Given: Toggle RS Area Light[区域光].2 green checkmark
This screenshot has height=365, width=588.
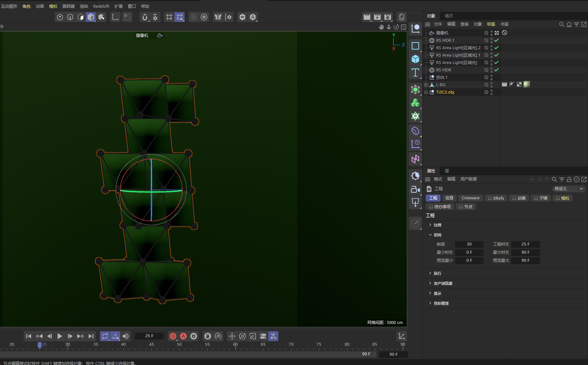Looking at the screenshot, I should [x=496, y=48].
